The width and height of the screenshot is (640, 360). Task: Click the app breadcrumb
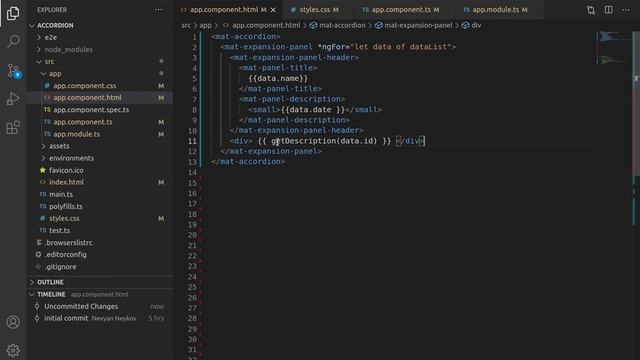tap(205, 25)
